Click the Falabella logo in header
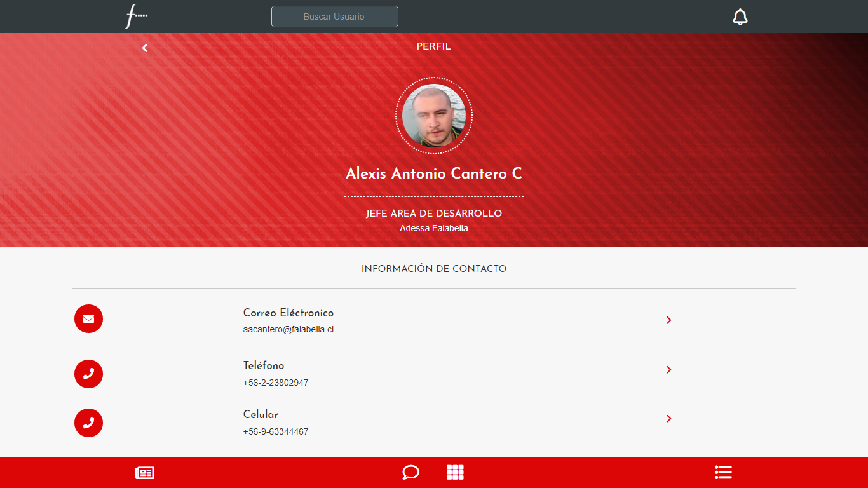The height and width of the screenshot is (488, 868). 135,16
